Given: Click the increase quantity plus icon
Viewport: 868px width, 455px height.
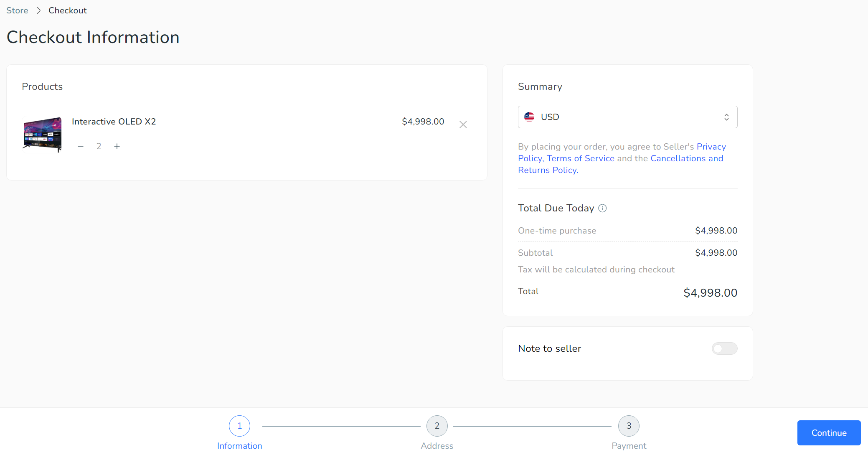Looking at the screenshot, I should point(117,146).
